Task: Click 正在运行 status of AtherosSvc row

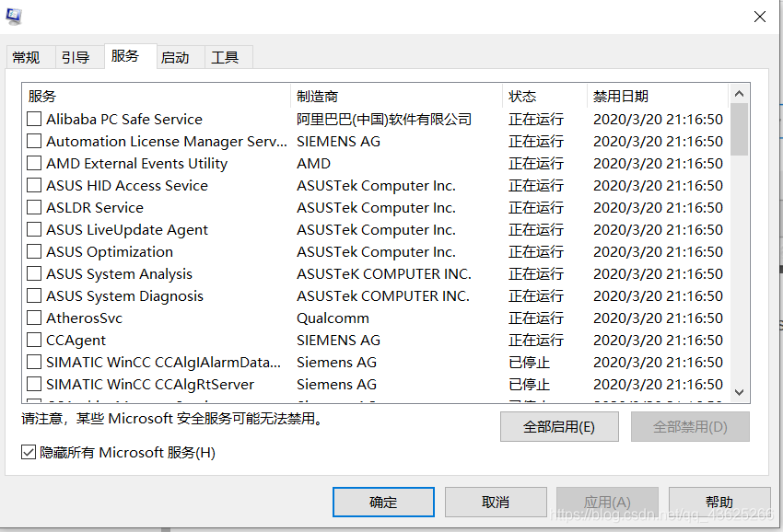Action: pos(536,318)
